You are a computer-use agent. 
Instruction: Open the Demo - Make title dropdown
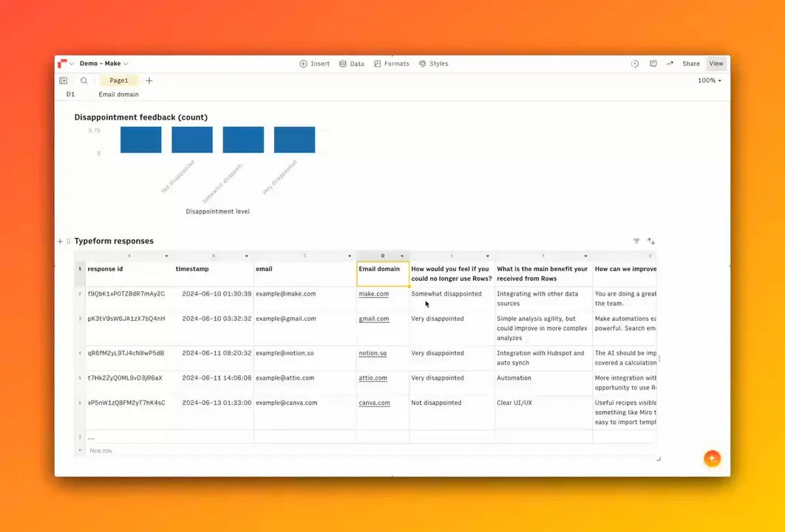point(104,64)
